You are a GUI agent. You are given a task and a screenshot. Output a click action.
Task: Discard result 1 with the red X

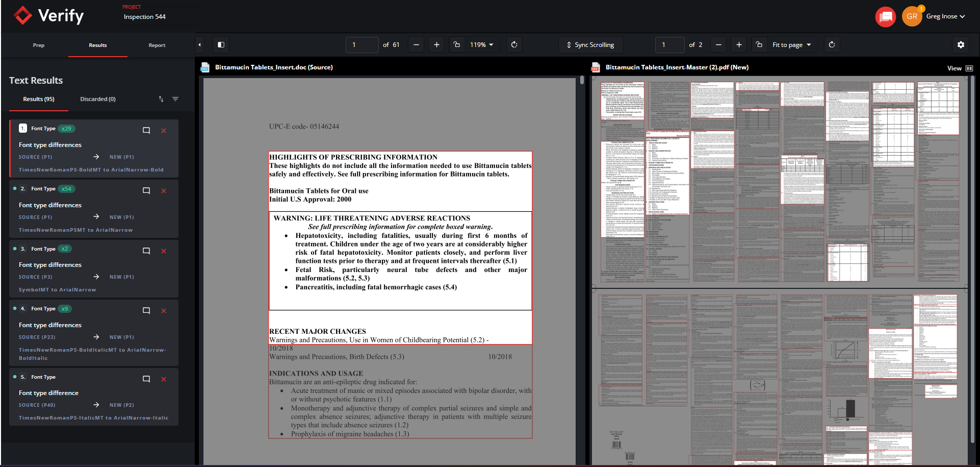(164, 131)
